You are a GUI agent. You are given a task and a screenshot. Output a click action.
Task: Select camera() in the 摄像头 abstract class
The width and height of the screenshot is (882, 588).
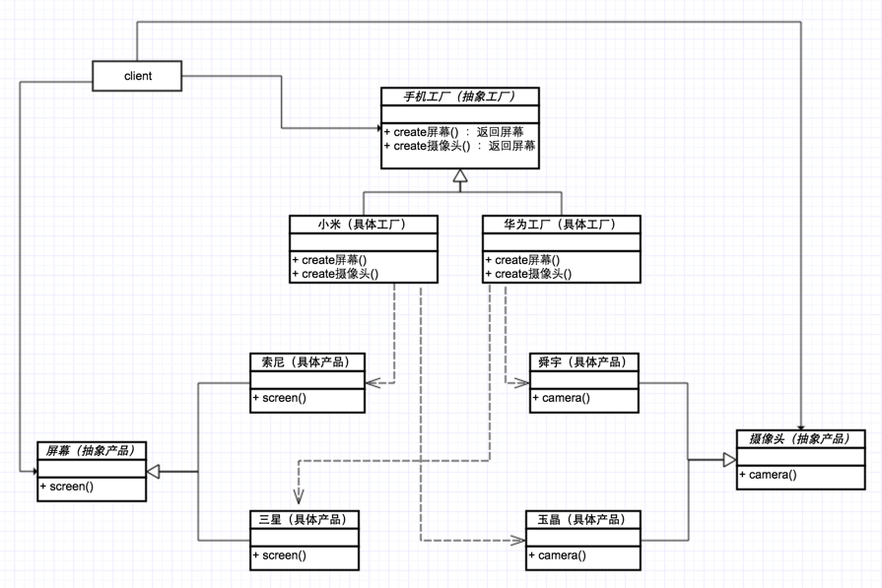tap(769, 475)
